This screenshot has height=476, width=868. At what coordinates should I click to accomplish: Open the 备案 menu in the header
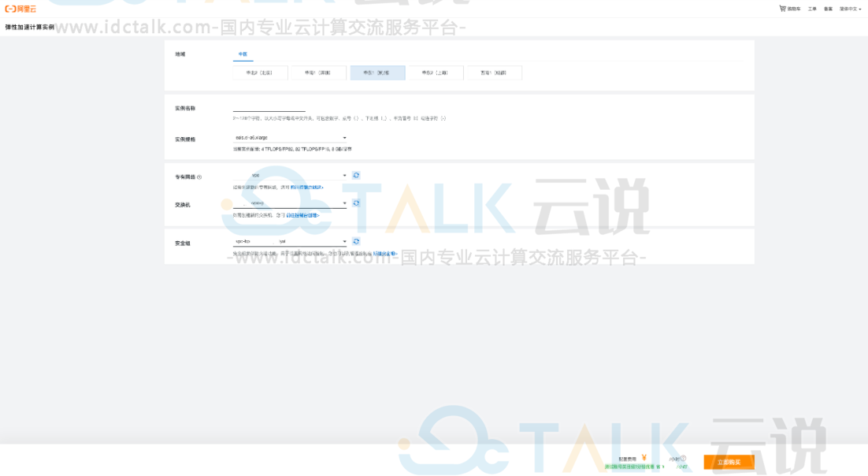(828, 9)
